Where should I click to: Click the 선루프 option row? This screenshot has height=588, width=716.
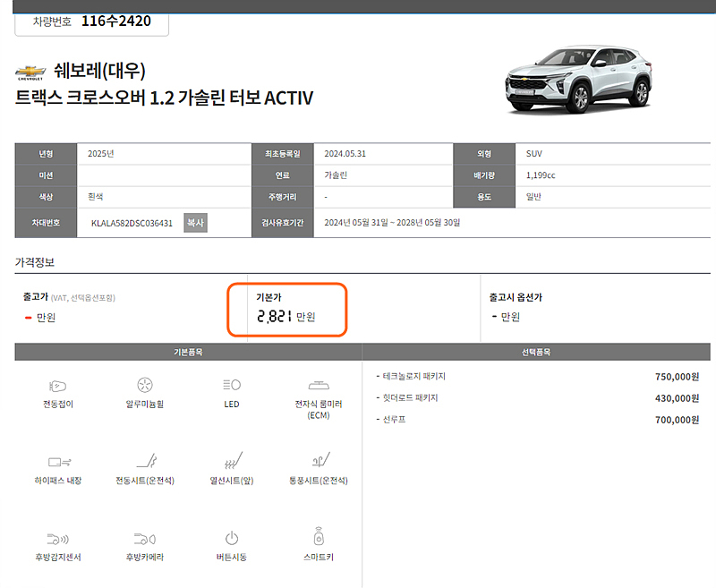coord(538,420)
